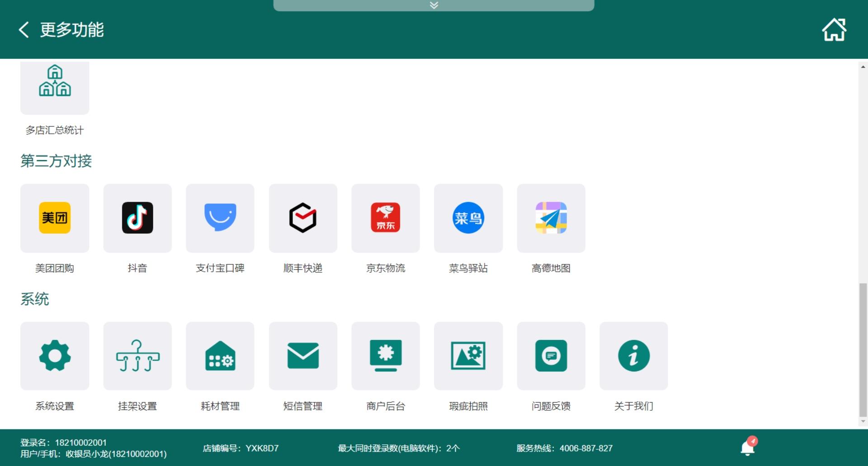Select 瑕疵拍照 defect photo icon

point(468,356)
